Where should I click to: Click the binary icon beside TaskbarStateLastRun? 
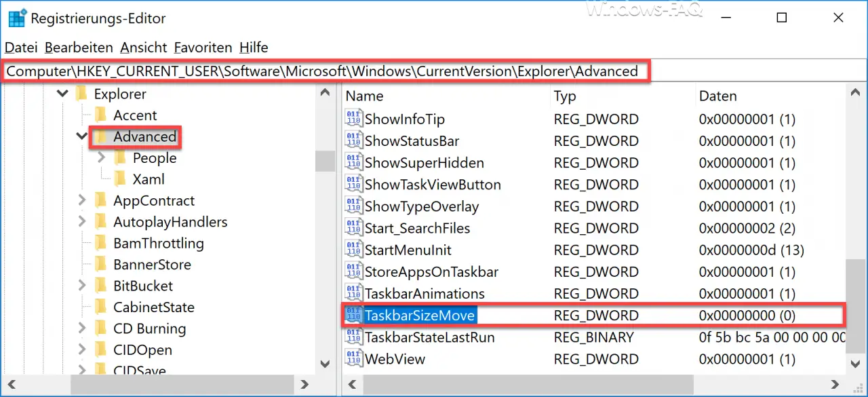pos(354,337)
